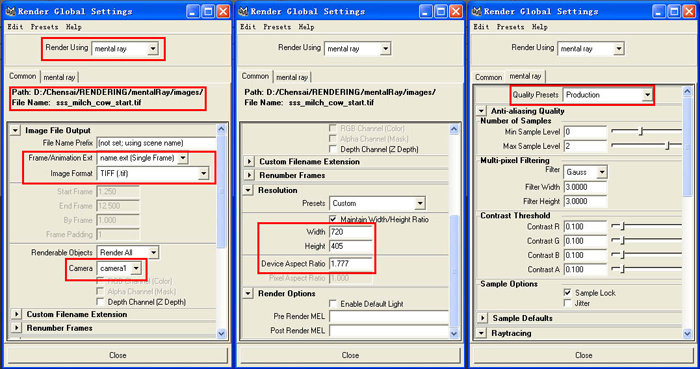Expand Renumber Frames in middle window
This screenshot has height=369, width=700.
point(249,175)
